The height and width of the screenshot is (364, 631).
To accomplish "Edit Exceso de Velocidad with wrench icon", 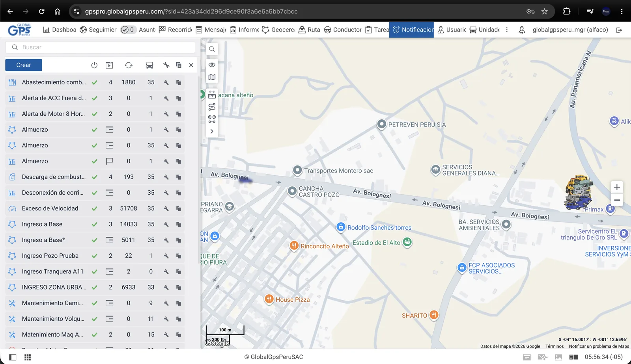I will [166, 208].
